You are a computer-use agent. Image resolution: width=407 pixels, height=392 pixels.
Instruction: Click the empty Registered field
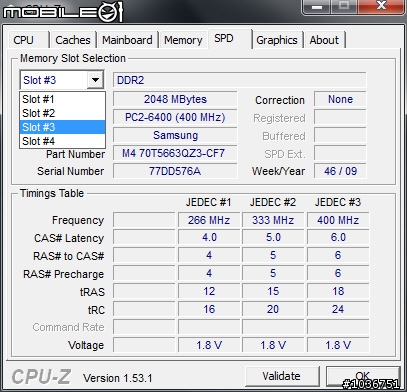340,117
